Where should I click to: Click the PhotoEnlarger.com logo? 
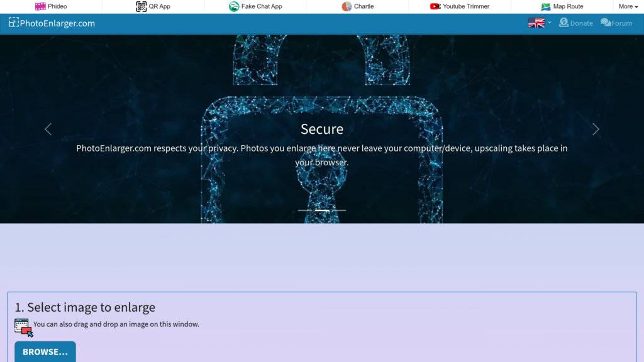click(x=52, y=23)
